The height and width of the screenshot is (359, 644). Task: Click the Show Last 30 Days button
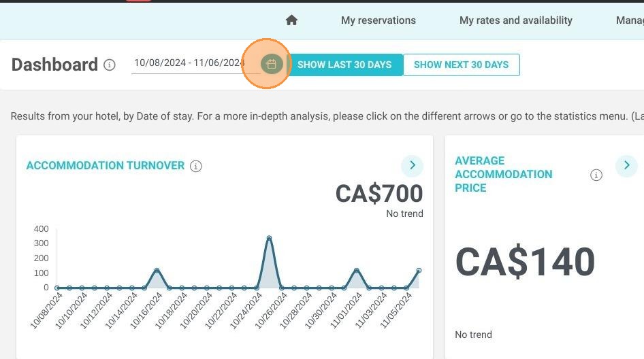pyautogui.click(x=344, y=65)
